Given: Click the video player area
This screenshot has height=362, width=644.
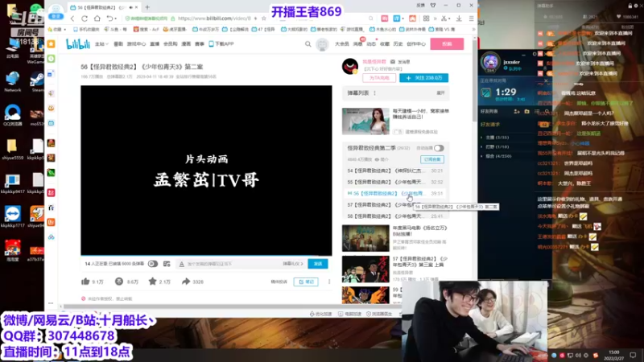Looking at the screenshot, I should point(206,170).
